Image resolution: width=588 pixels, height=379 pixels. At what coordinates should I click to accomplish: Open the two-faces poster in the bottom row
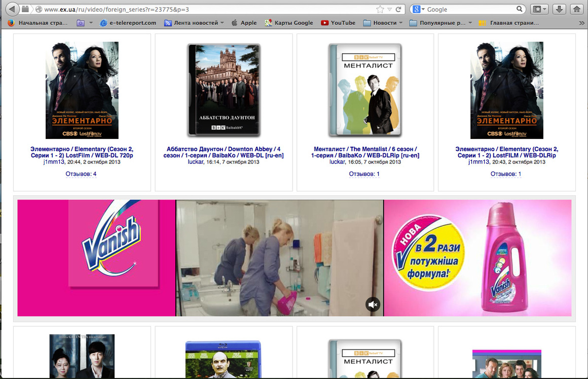[x=82, y=356]
